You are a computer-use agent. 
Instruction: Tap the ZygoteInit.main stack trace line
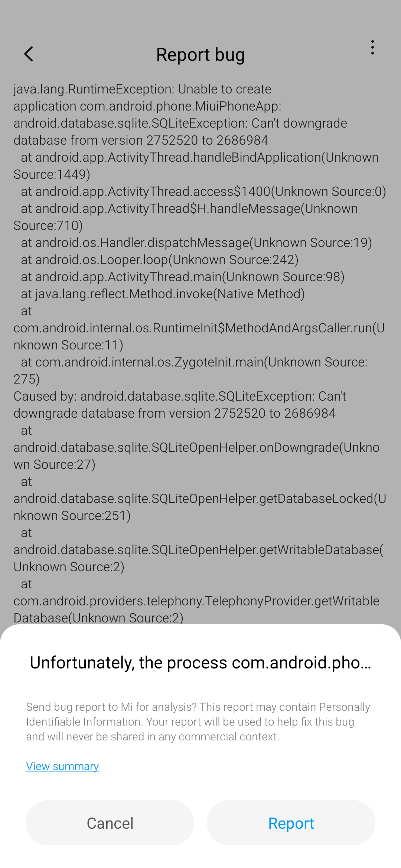(194, 362)
